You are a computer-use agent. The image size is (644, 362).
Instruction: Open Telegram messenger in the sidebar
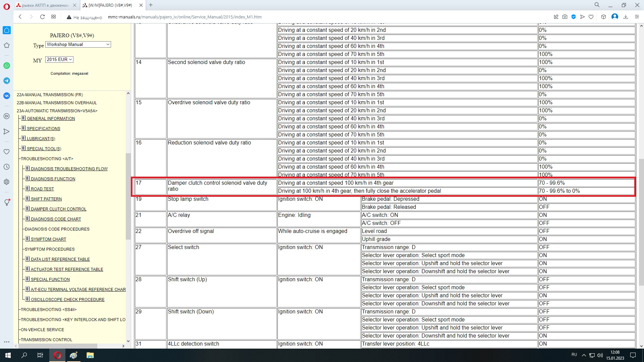coord(7,81)
